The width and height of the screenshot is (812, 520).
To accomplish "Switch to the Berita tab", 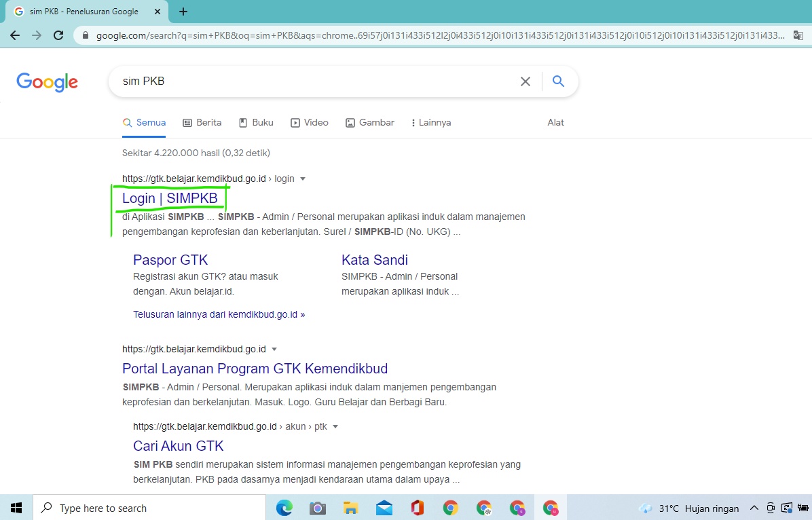I will pos(202,123).
